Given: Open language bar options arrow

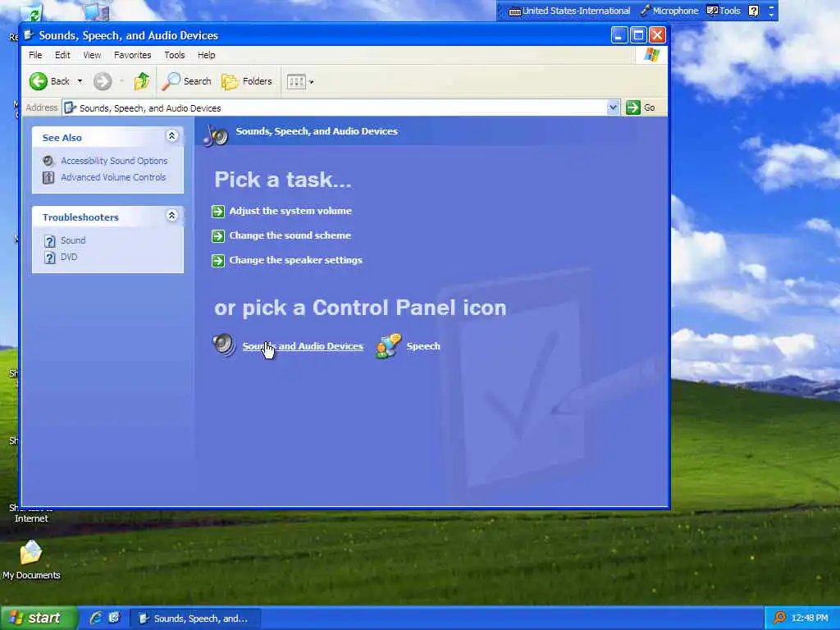Looking at the screenshot, I should pyautogui.click(x=771, y=14).
